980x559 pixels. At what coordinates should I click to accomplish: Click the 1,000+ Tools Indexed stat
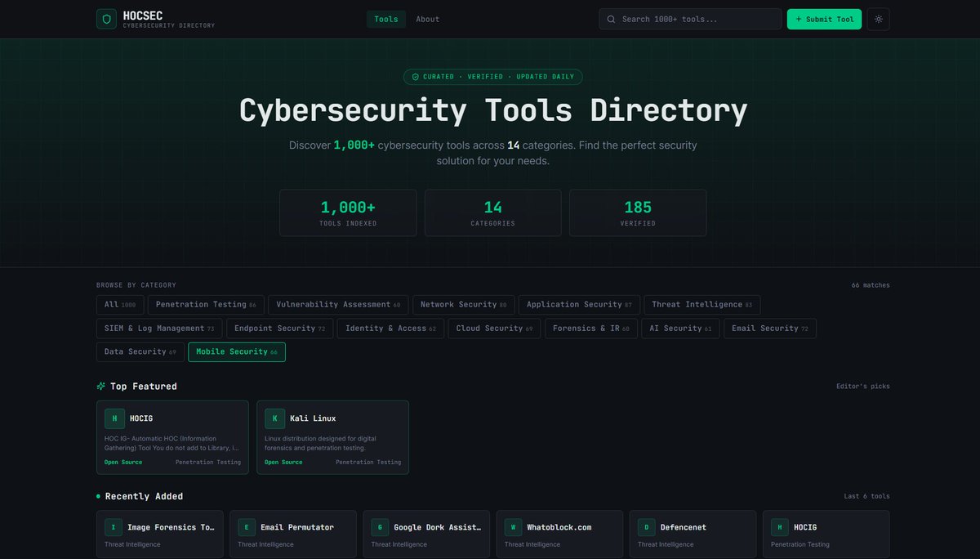click(348, 213)
